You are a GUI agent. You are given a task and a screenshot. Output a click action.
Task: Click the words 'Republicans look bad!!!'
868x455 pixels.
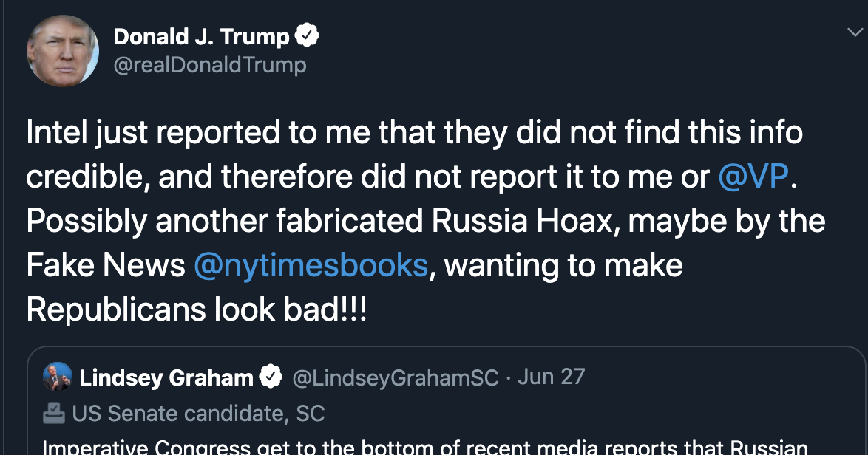(x=196, y=310)
